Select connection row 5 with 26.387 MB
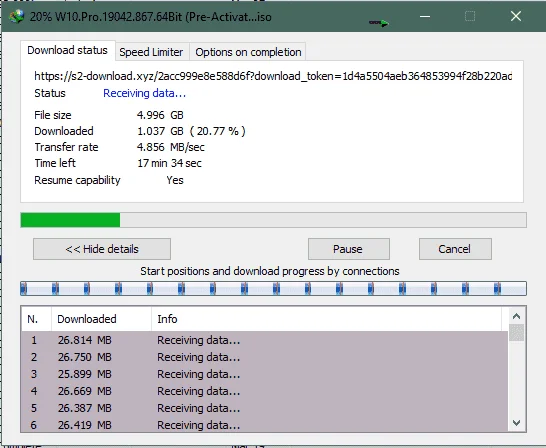546x448 pixels. click(x=264, y=408)
